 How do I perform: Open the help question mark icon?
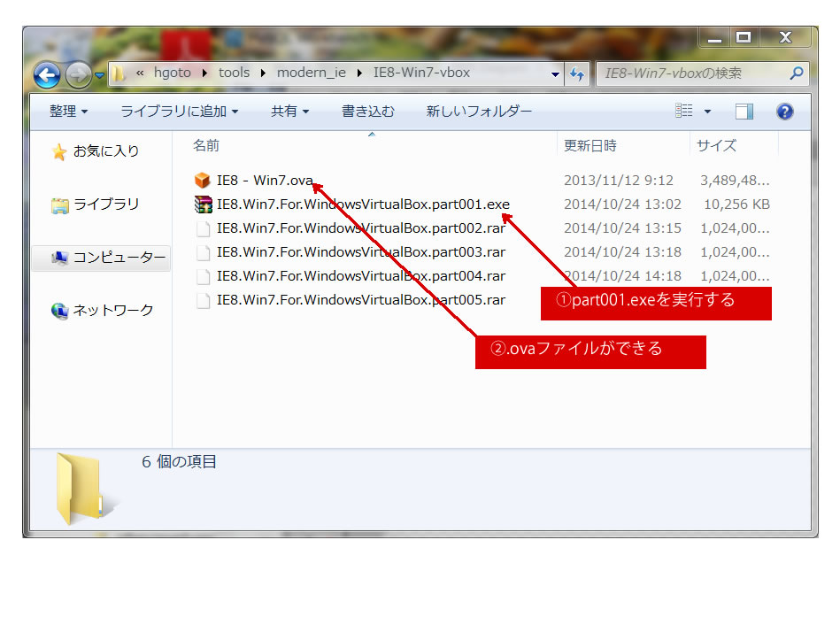(785, 112)
